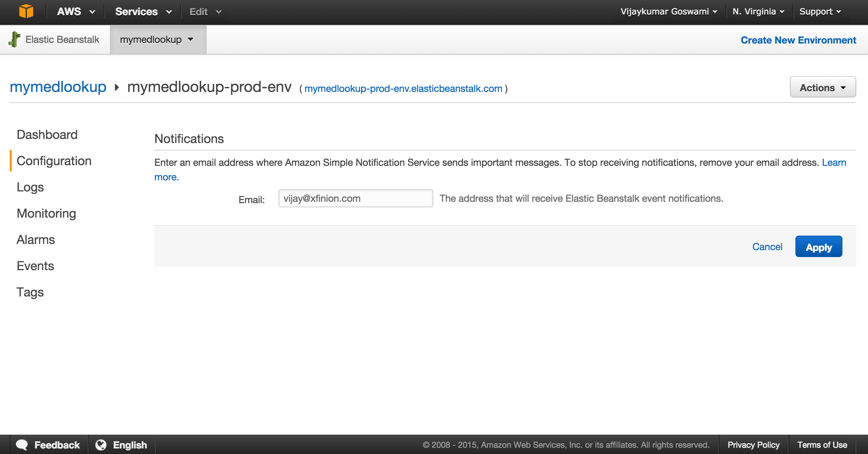Image resolution: width=868 pixels, height=454 pixels.
Task: Select the Tags sidebar item
Action: 30,292
